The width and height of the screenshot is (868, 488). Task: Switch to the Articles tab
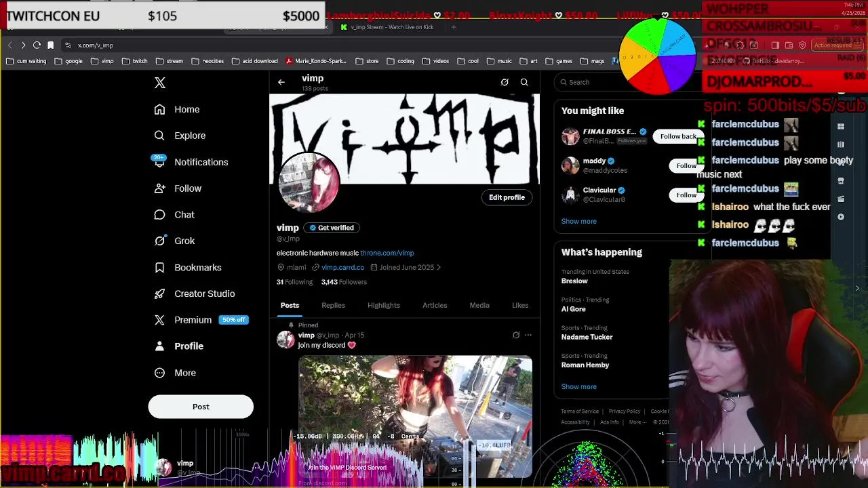435,306
